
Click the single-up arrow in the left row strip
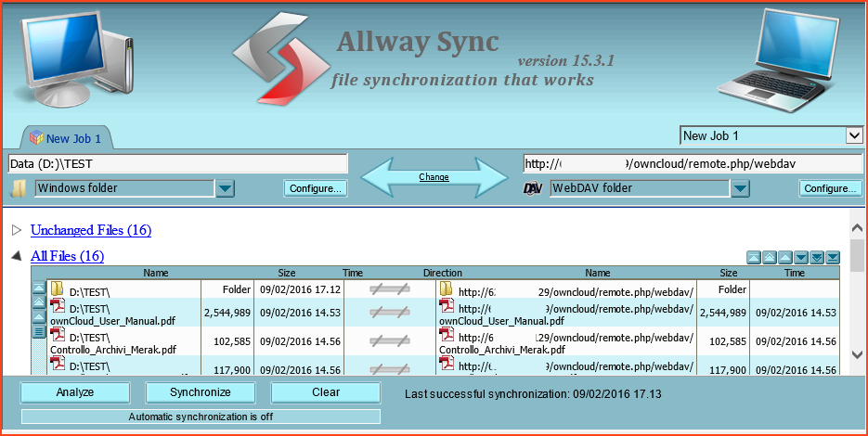coord(39,317)
